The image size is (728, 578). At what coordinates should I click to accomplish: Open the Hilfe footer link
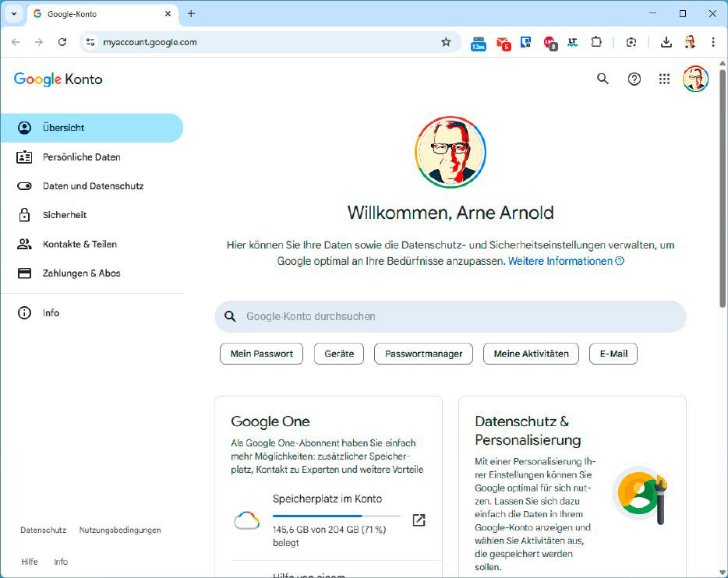click(30, 562)
